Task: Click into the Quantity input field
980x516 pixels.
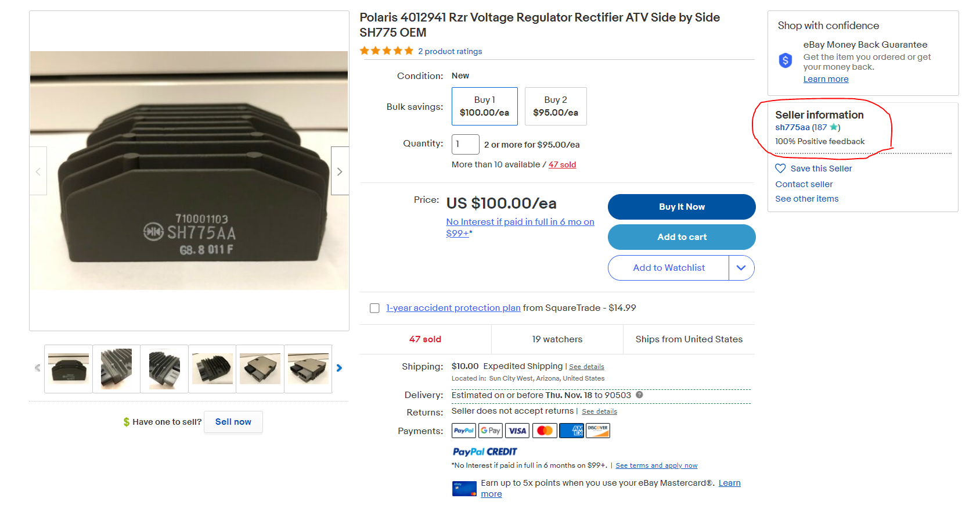Action: tap(465, 144)
